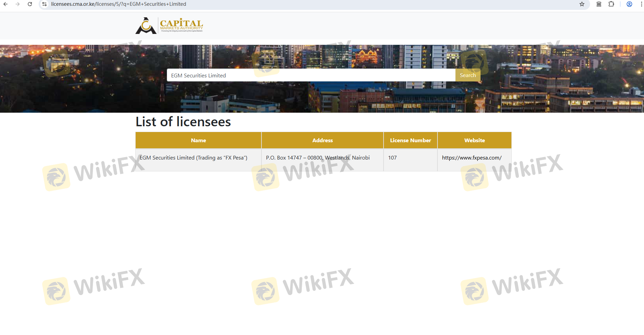
Task: Reload the licensees page
Action: pos(30,4)
